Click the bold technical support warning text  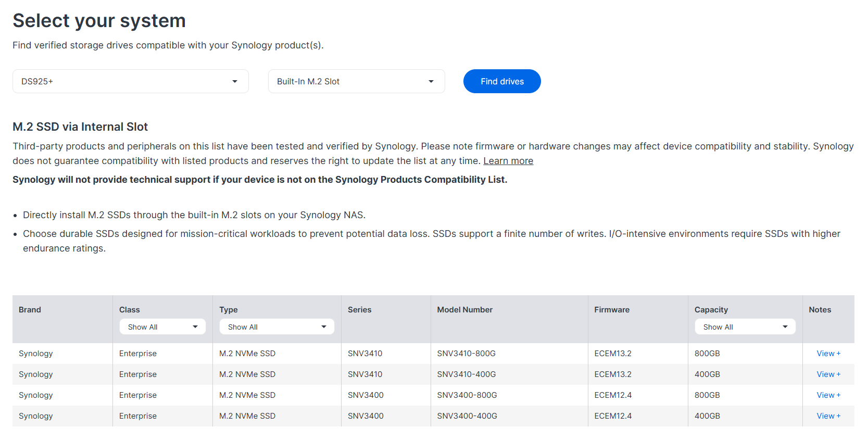[x=260, y=180]
